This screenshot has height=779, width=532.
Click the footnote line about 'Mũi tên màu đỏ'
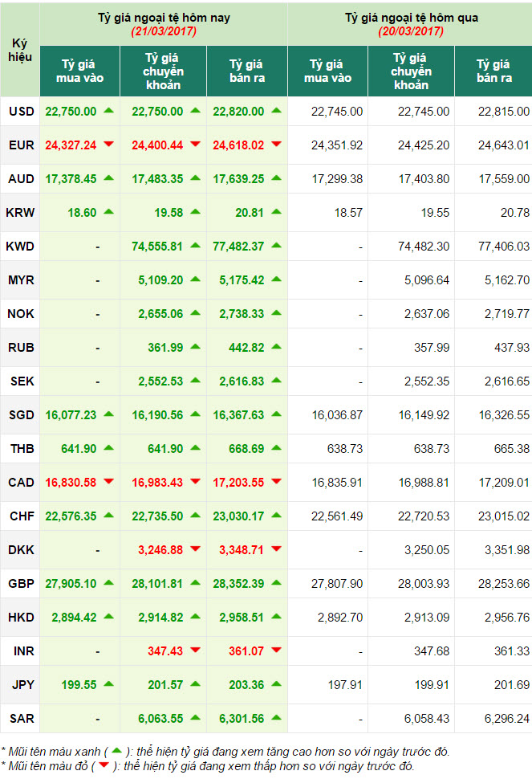(x=208, y=766)
